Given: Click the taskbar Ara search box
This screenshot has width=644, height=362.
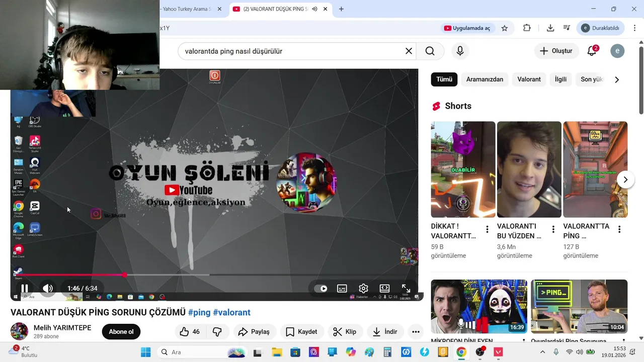Looking at the screenshot, I should click(x=204, y=352).
